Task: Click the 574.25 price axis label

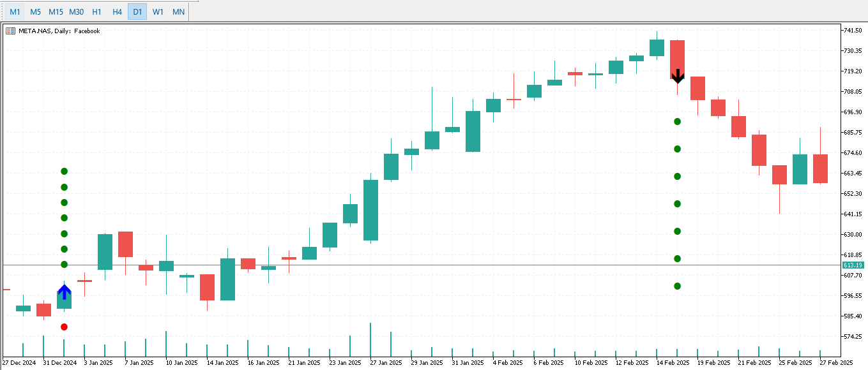Action: click(x=853, y=337)
